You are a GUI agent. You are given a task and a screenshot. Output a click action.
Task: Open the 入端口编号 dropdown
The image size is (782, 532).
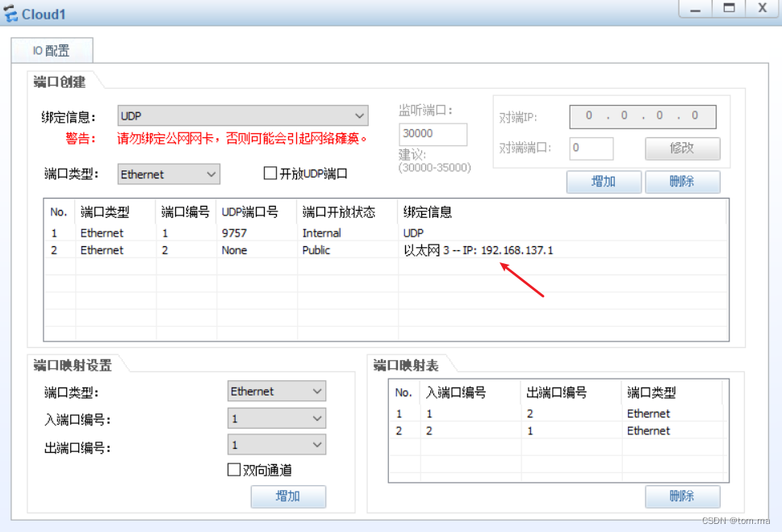click(277, 418)
